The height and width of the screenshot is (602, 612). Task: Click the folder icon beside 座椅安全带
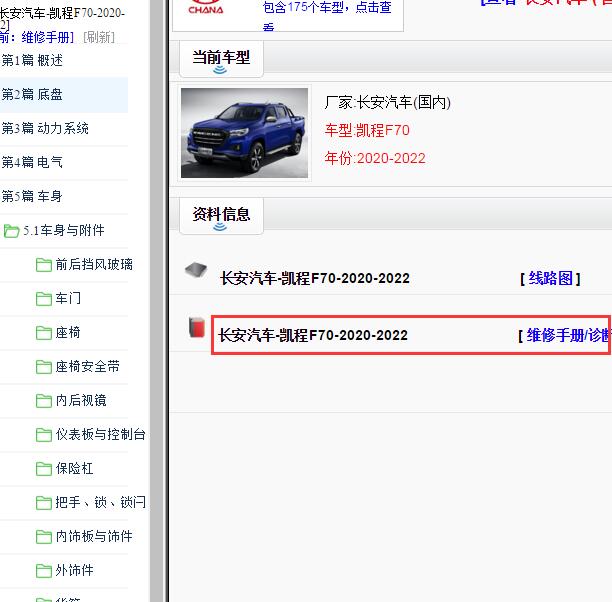43,367
